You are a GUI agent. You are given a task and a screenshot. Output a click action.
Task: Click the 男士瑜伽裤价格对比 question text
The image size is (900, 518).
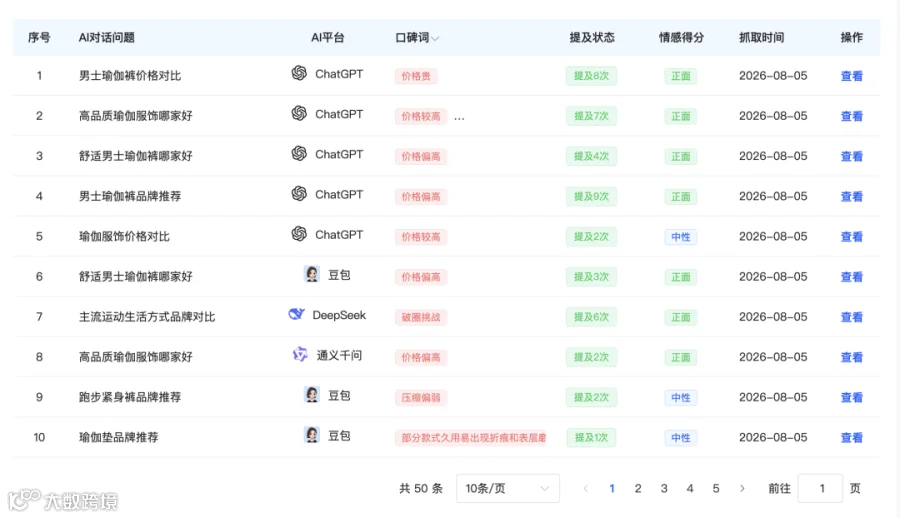click(x=130, y=76)
